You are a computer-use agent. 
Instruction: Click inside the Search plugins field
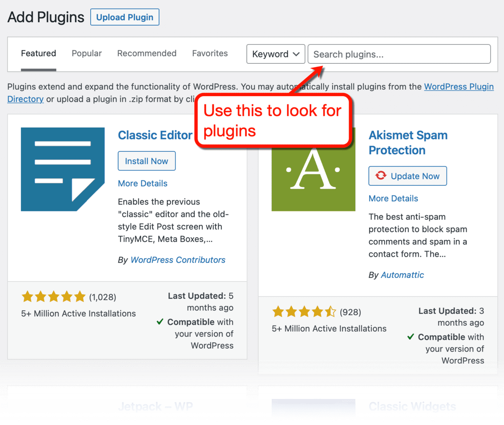399,54
